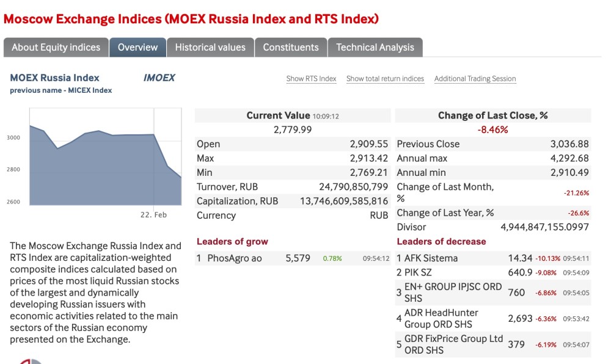This screenshot has width=611, height=364.
Task: Open PhosAgro ao in Leaders of grow
Action: [234, 258]
